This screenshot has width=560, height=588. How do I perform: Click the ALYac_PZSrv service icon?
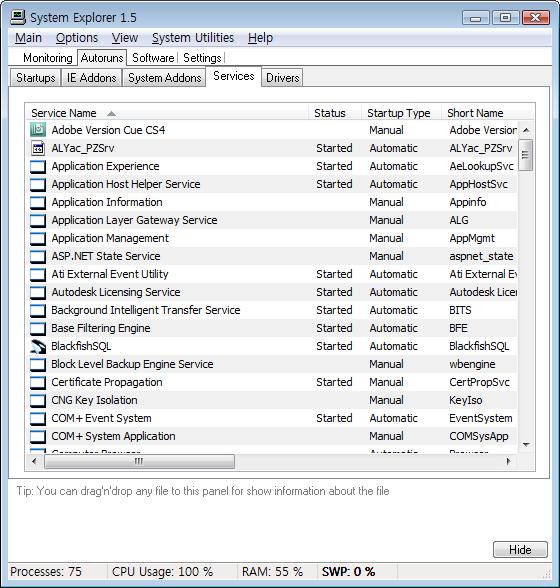click(x=38, y=148)
